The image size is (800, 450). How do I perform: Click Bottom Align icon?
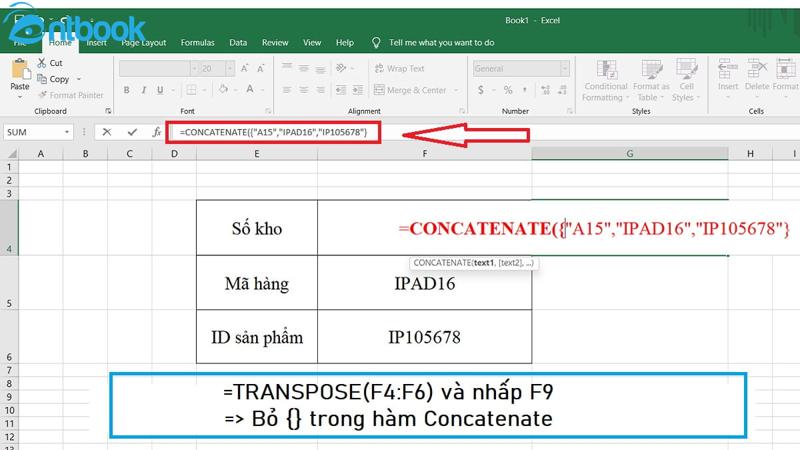coord(320,68)
